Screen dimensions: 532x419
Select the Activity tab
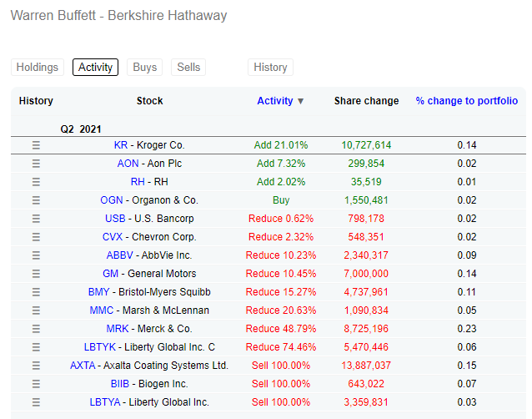pyautogui.click(x=95, y=68)
